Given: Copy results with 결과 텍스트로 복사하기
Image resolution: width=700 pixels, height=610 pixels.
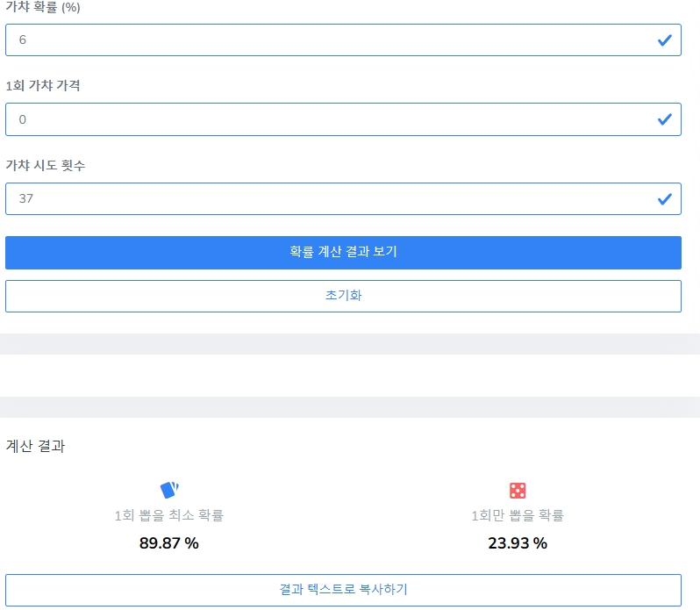Looking at the screenshot, I should click(x=343, y=590).
